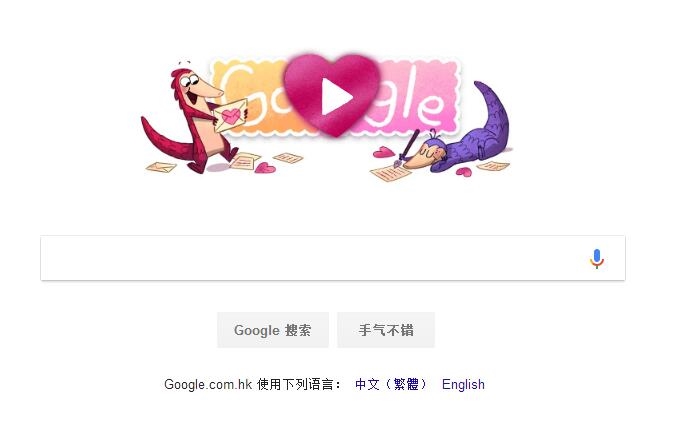Image resolution: width=675 pixels, height=436 pixels.
Task: Click the Google 搜索 button
Action: [273, 330]
